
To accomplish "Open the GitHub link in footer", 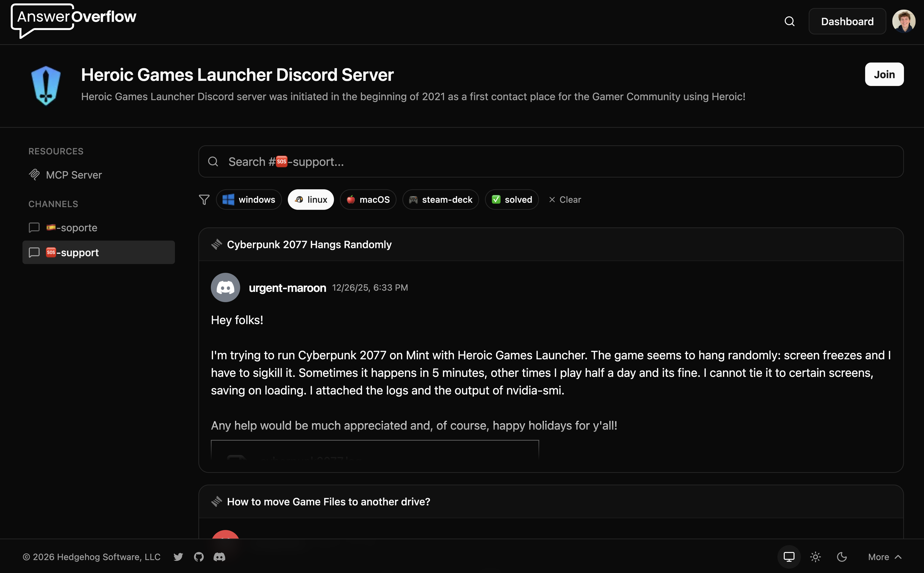I will pyautogui.click(x=199, y=557).
